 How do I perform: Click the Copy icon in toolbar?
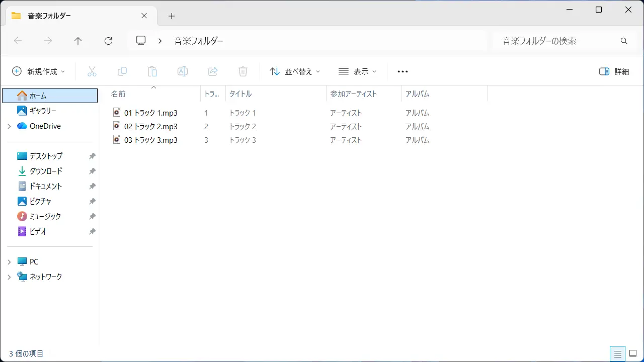point(122,71)
